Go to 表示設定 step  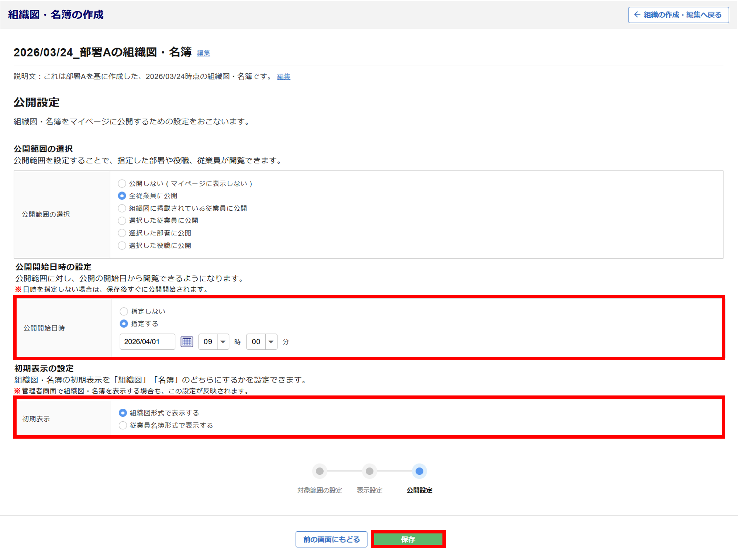[369, 471]
